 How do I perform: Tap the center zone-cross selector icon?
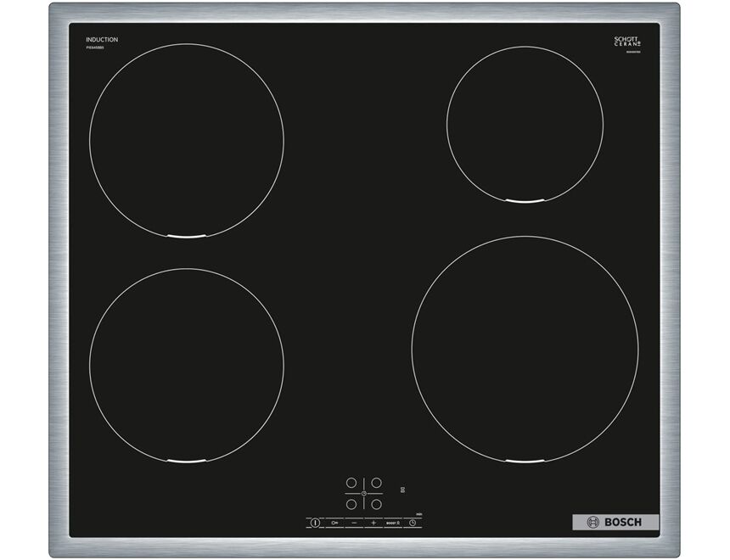pos(363,494)
